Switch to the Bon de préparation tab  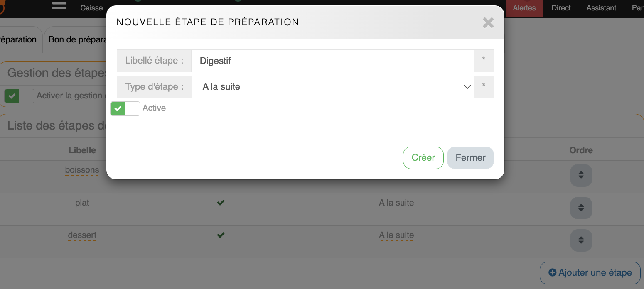tap(77, 39)
